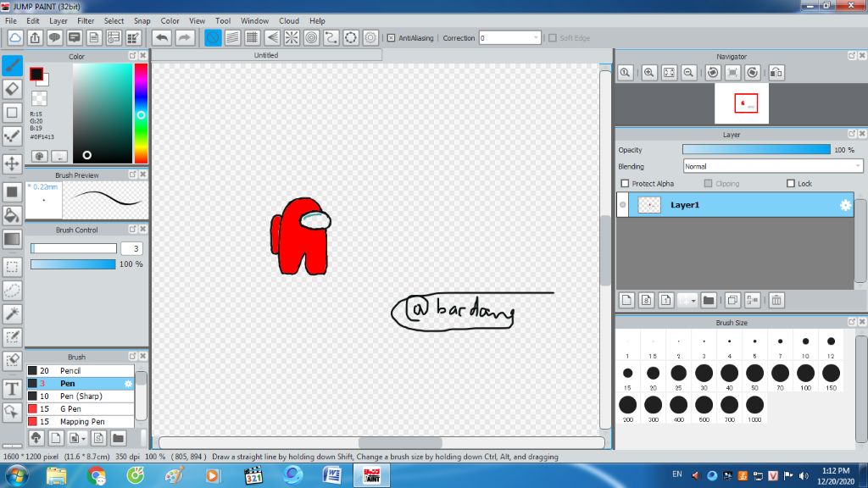868x488 pixels.
Task: Select the Lasso tool
Action: pyautogui.click(x=12, y=291)
